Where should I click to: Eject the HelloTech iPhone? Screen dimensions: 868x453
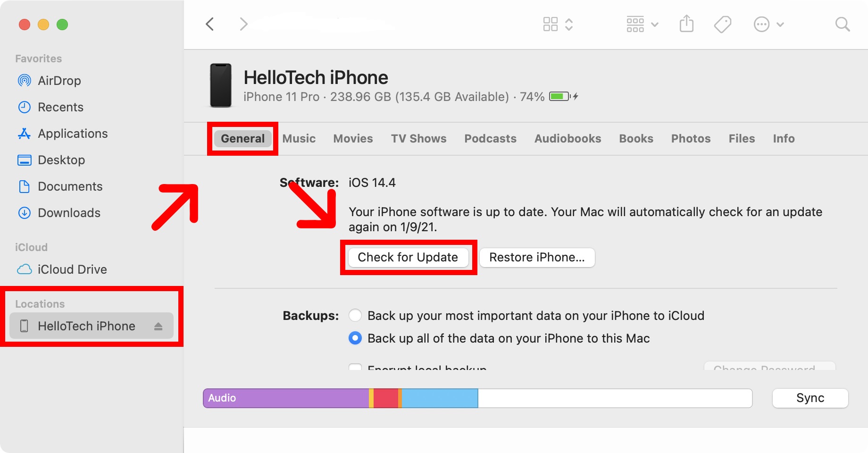pyautogui.click(x=158, y=326)
